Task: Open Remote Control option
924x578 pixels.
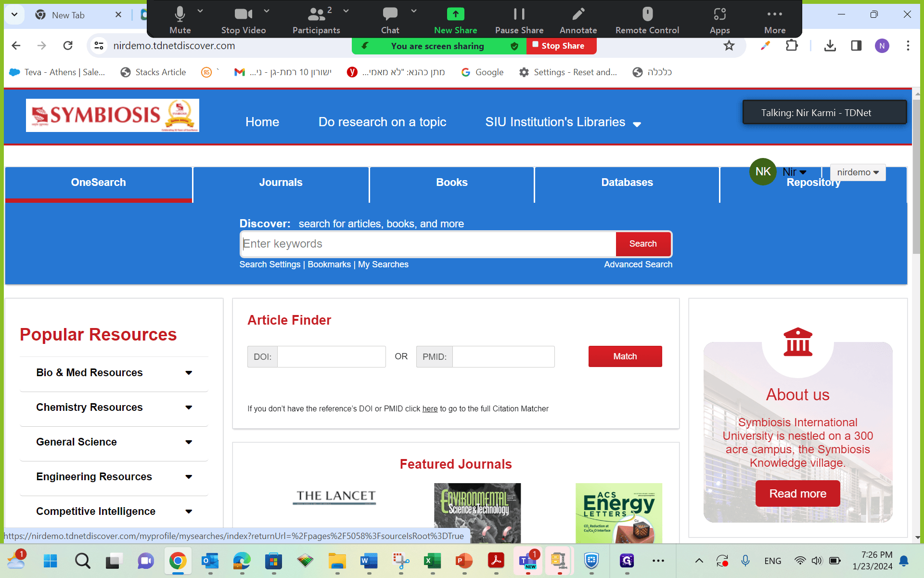Action: (647, 20)
